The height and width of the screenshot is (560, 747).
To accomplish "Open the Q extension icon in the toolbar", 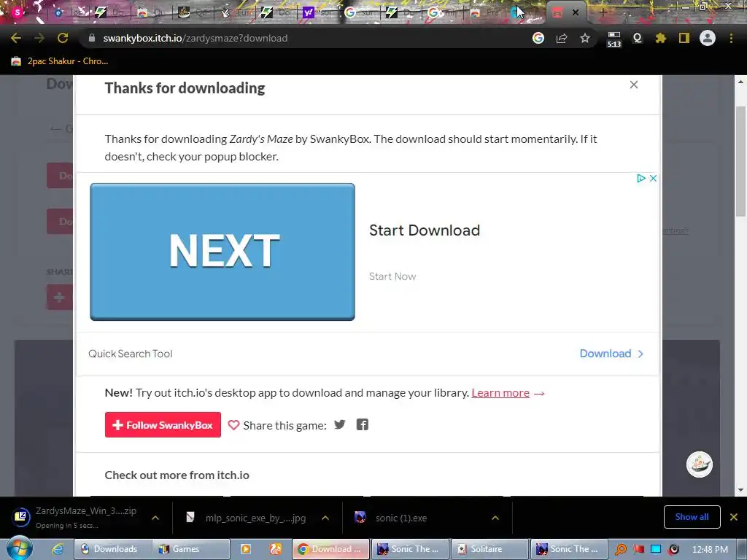I will pyautogui.click(x=638, y=38).
